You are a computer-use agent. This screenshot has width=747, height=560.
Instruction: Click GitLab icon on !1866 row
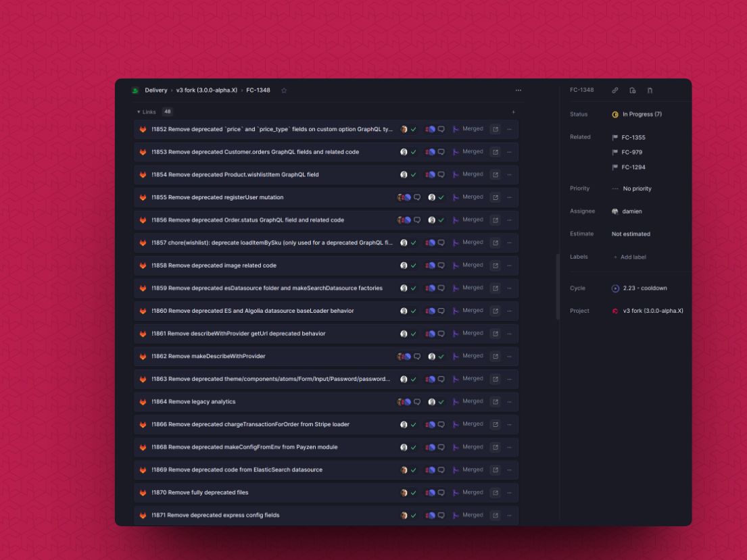(x=143, y=424)
